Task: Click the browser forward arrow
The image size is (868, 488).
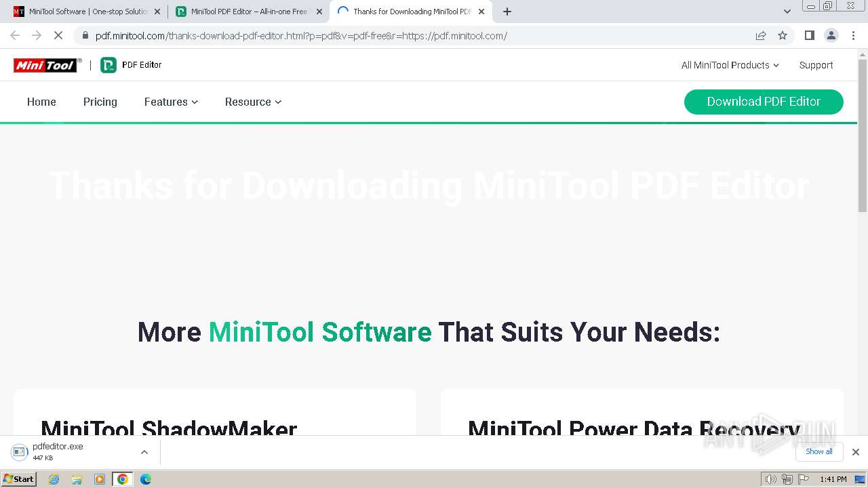Action: click(37, 35)
